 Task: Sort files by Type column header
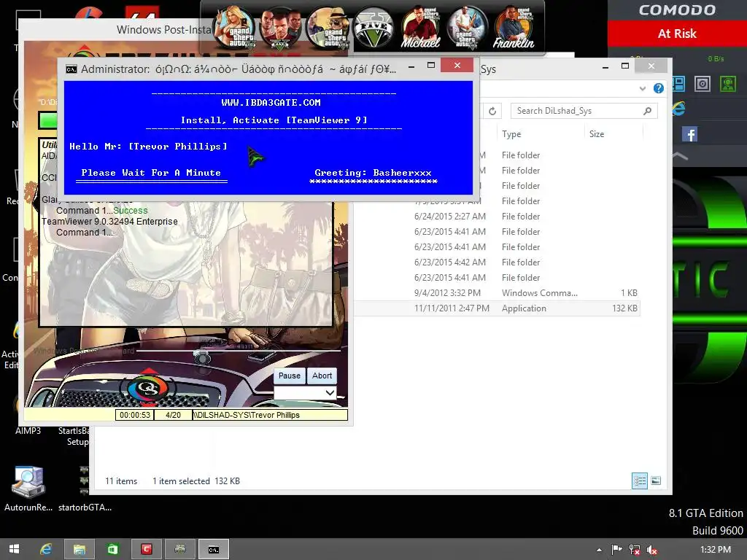pos(511,134)
